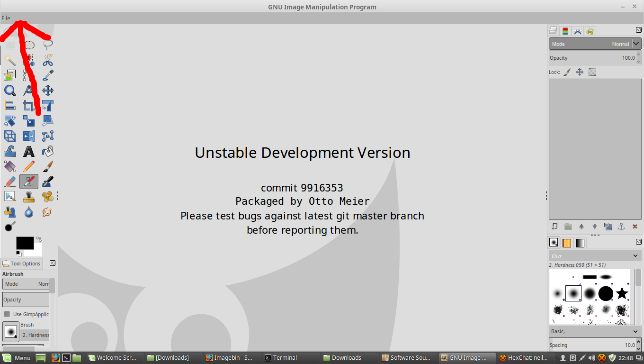Select the Crop tool
This screenshot has height=364, width=644.
tap(29, 106)
